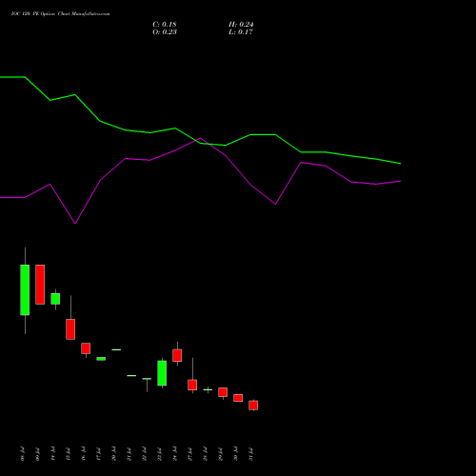Image resolution: width=476 pixels, height=476 pixels.
Task: Click the chart title text at top left
Action: (60, 14)
